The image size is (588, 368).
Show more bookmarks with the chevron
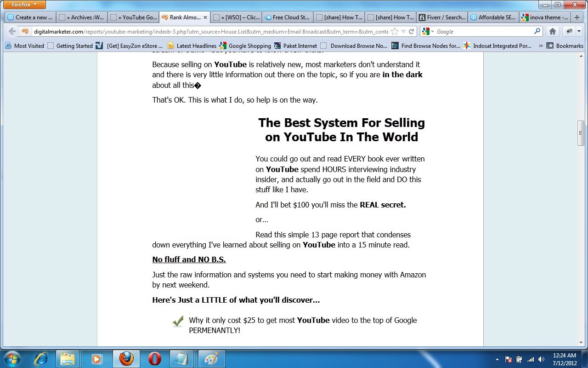point(540,46)
